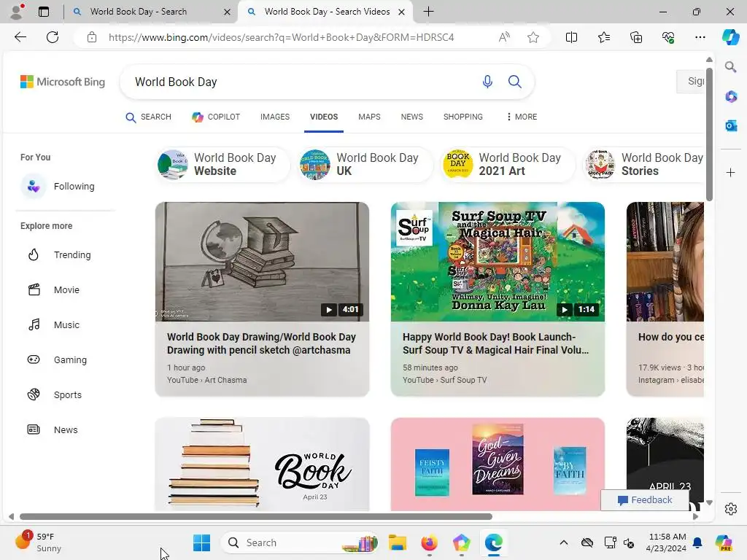747x560 pixels.
Task: Open File Explorer from taskbar
Action: click(x=398, y=542)
